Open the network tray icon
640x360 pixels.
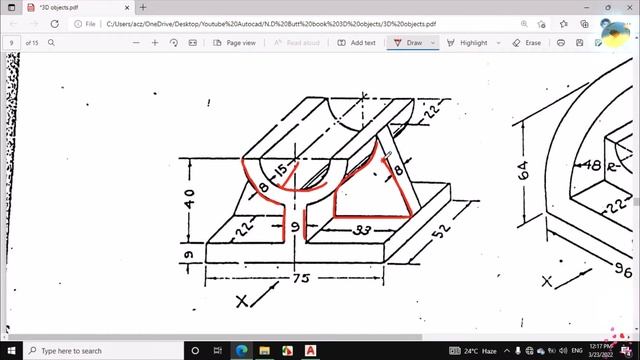pos(529,351)
